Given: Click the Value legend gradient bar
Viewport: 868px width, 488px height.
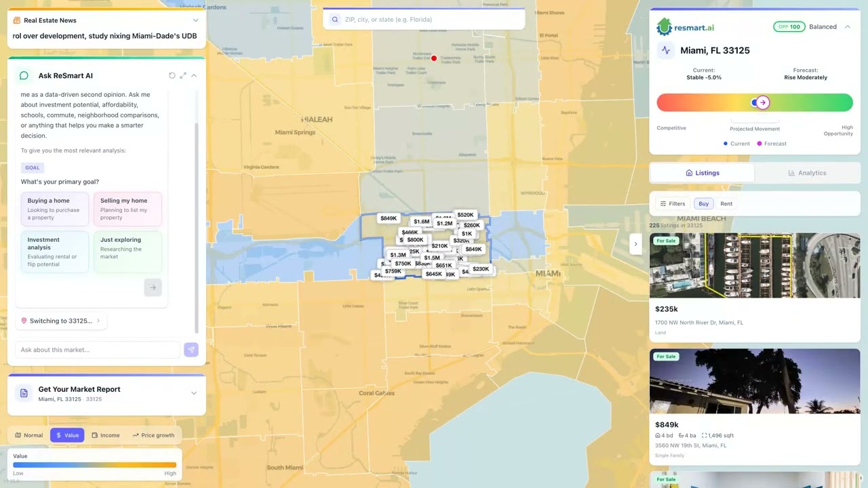Looking at the screenshot, I should click(x=95, y=465).
